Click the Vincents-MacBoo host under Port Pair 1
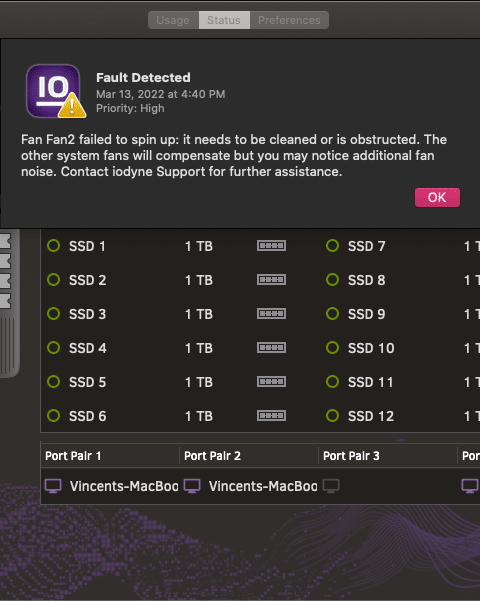Screen dimensions: 480x601 click(x=124, y=486)
